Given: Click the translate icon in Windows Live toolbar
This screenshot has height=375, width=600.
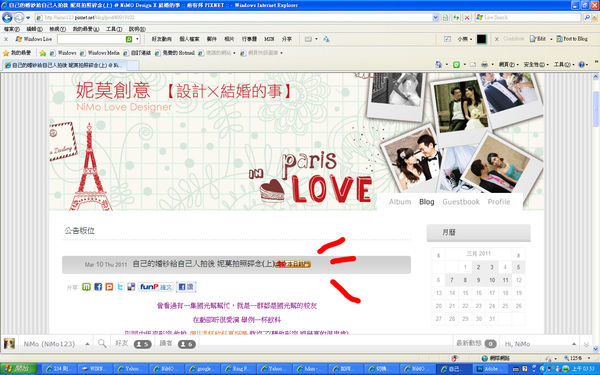Looking at the screenshot, I should [326, 39].
